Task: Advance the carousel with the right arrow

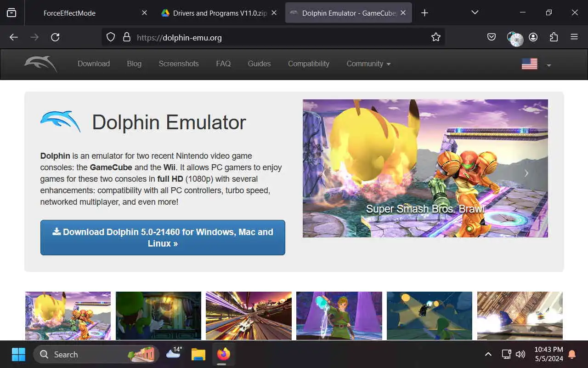Action: [526, 173]
